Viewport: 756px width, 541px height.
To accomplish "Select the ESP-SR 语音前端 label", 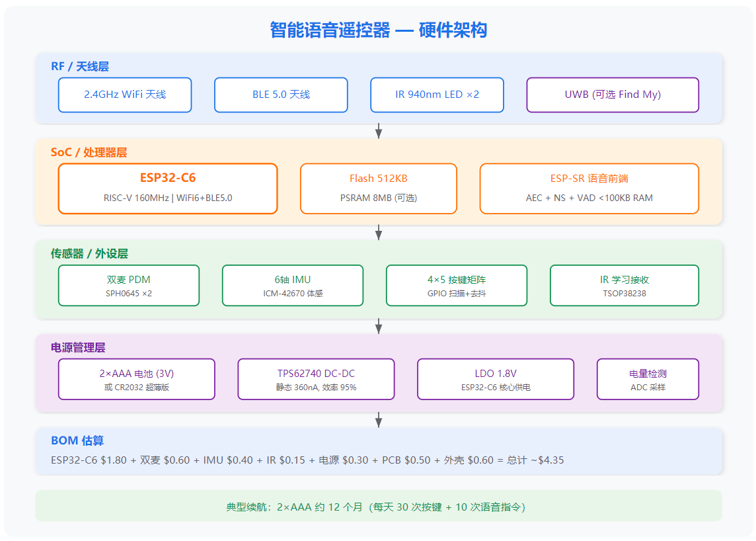I will [x=589, y=179].
